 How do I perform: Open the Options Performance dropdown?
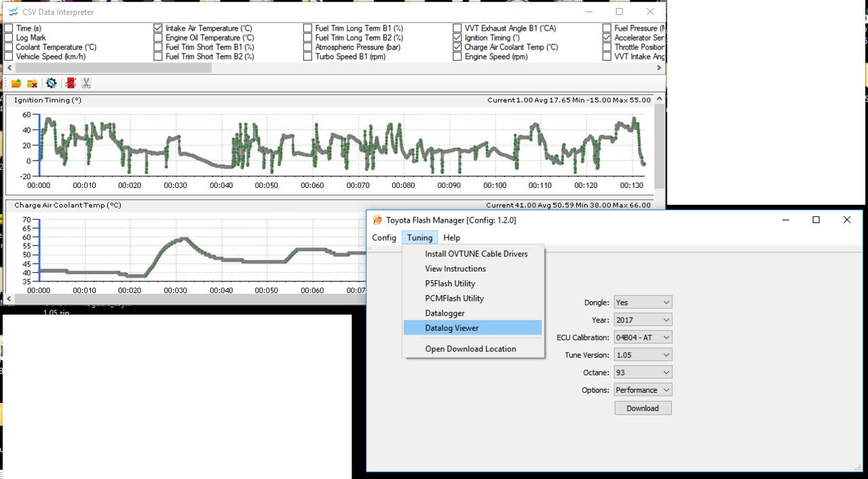643,390
